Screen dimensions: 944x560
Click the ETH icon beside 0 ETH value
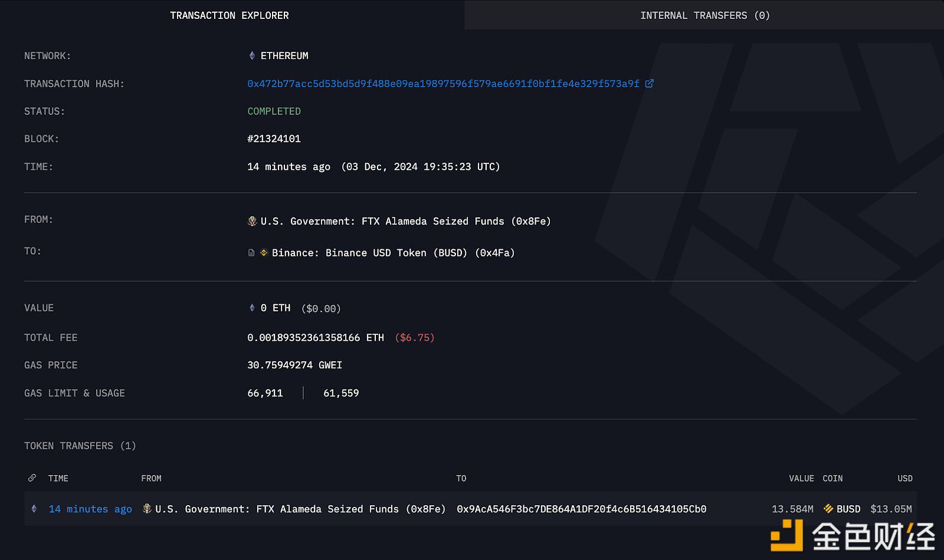click(x=252, y=308)
